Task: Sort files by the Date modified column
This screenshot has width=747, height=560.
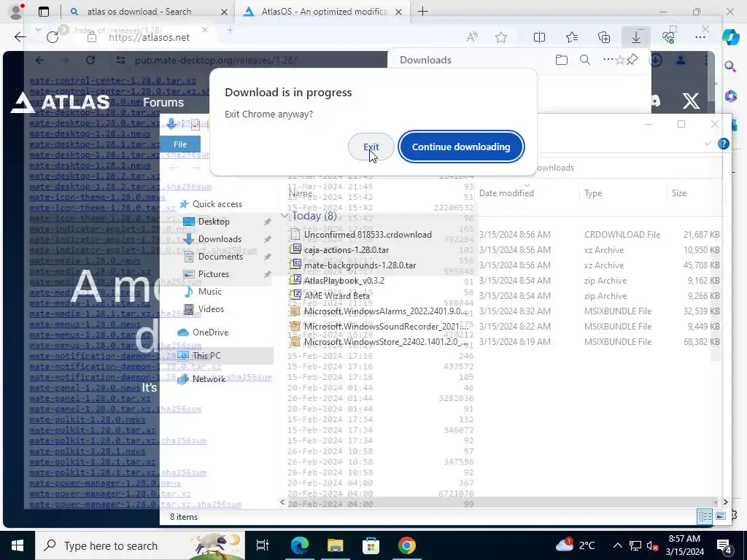Action: [x=506, y=192]
